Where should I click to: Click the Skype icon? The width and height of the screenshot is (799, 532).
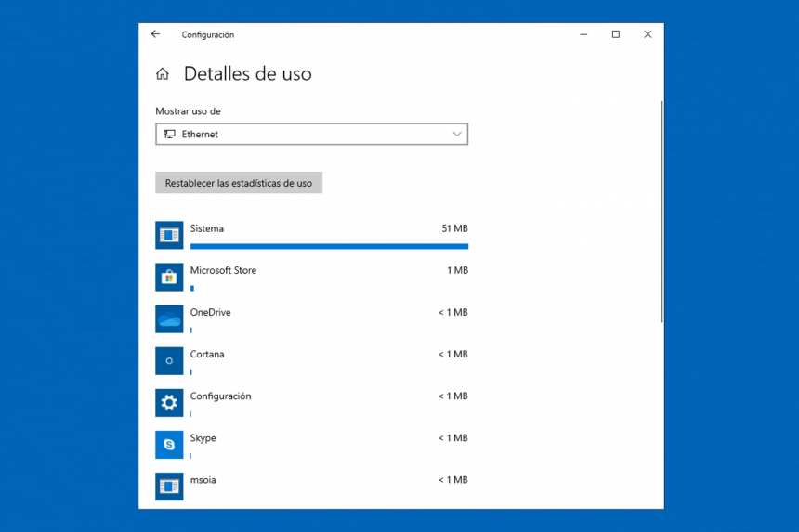click(x=169, y=445)
